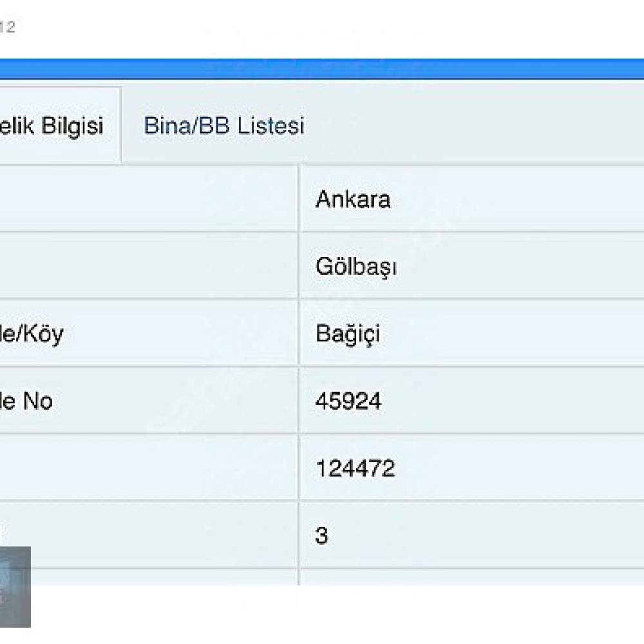644x644 pixels.
Task: Switch to the Özellik Bilgisi tab
Action: [x=57, y=126]
